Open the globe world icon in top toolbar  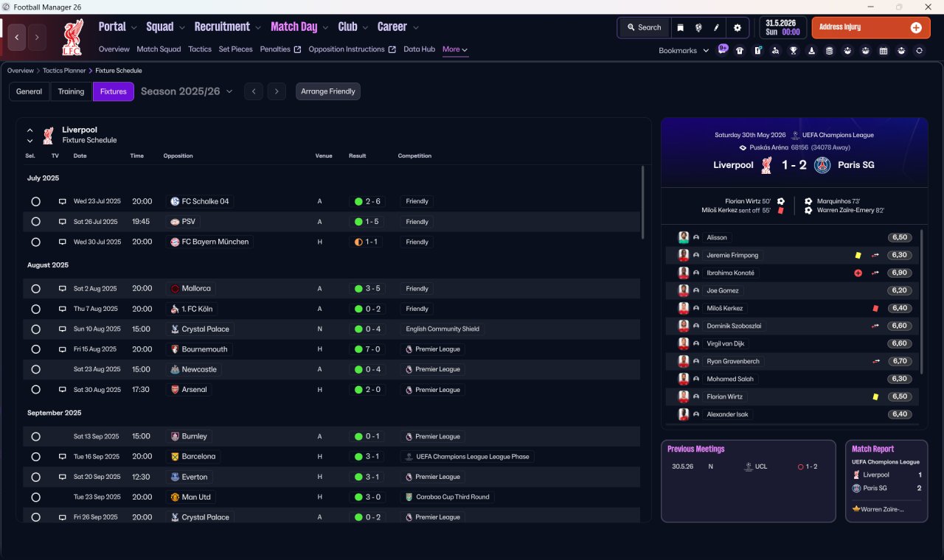[x=698, y=27]
